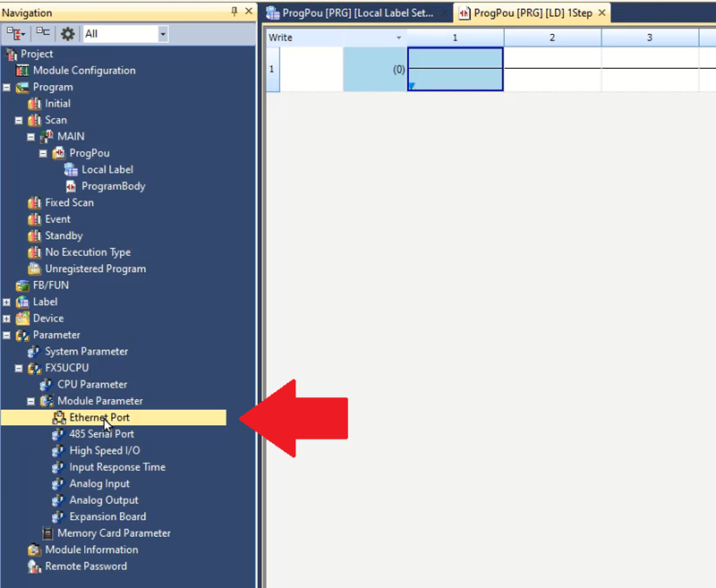Click column header 1 in ladder editor
The height and width of the screenshot is (588, 716).
[x=456, y=38]
